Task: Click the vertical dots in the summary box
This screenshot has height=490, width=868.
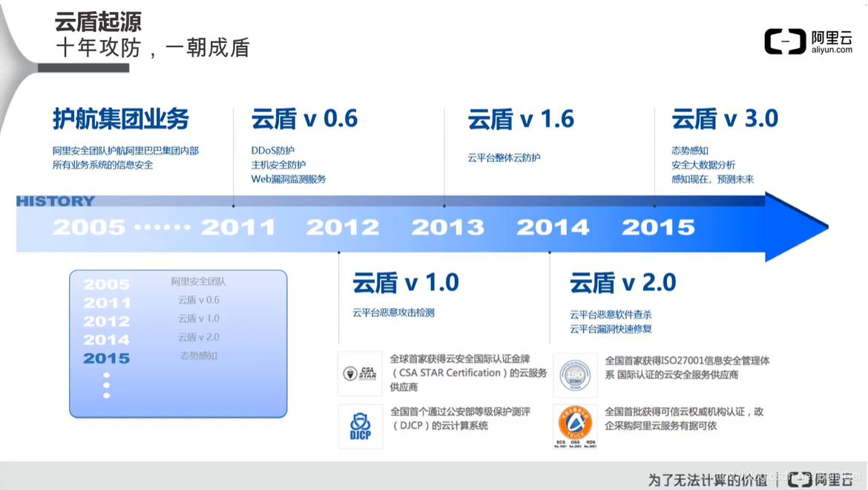Action: click(x=106, y=385)
